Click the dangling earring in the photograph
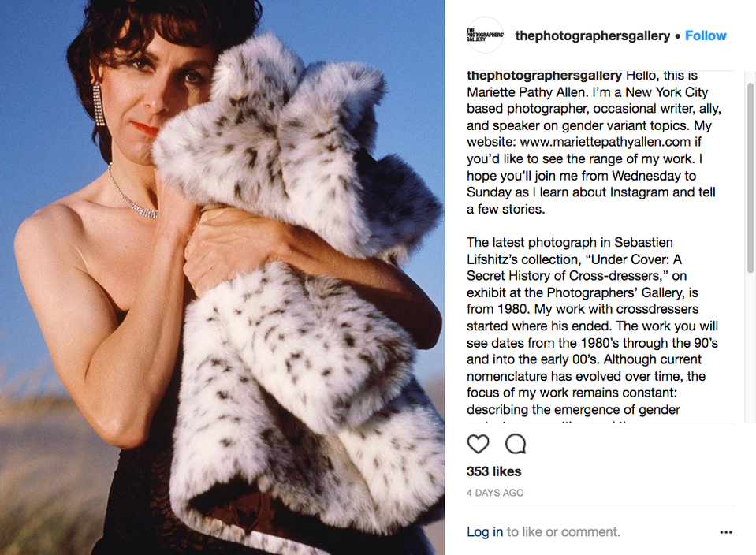 [x=98, y=105]
